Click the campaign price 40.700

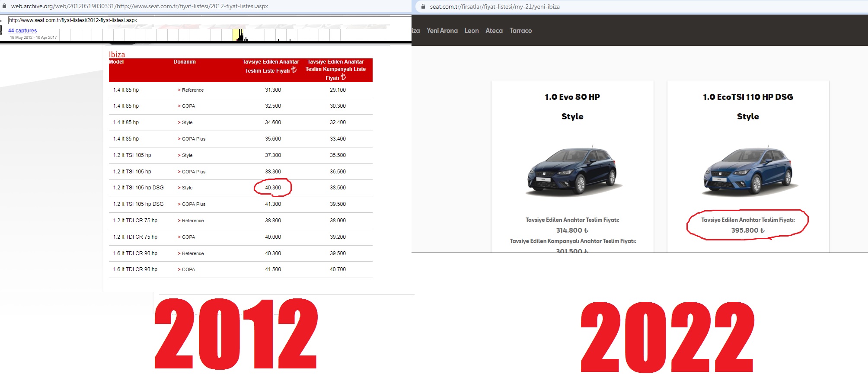point(338,269)
